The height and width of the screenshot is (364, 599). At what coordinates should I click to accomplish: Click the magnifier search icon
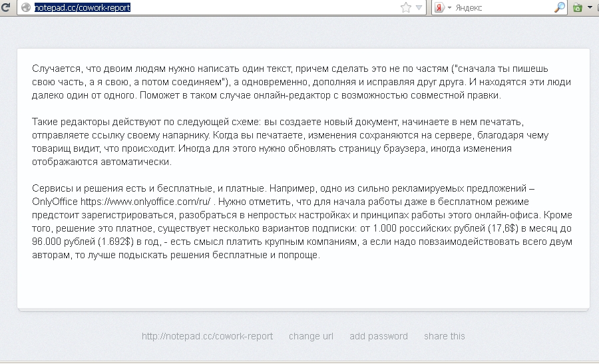point(559,7)
